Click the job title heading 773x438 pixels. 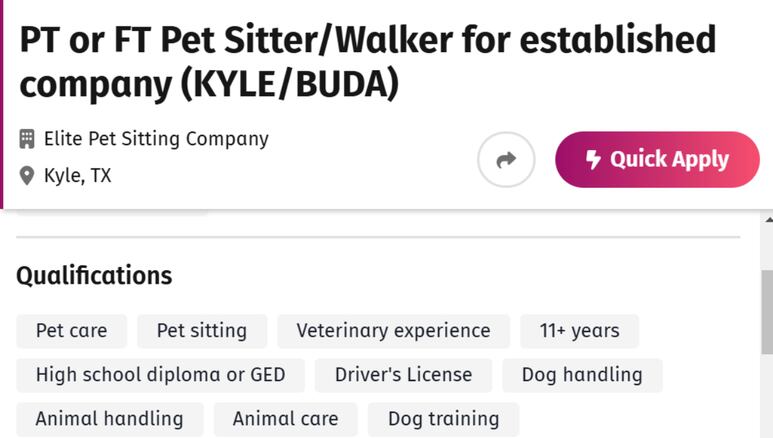[367, 61]
